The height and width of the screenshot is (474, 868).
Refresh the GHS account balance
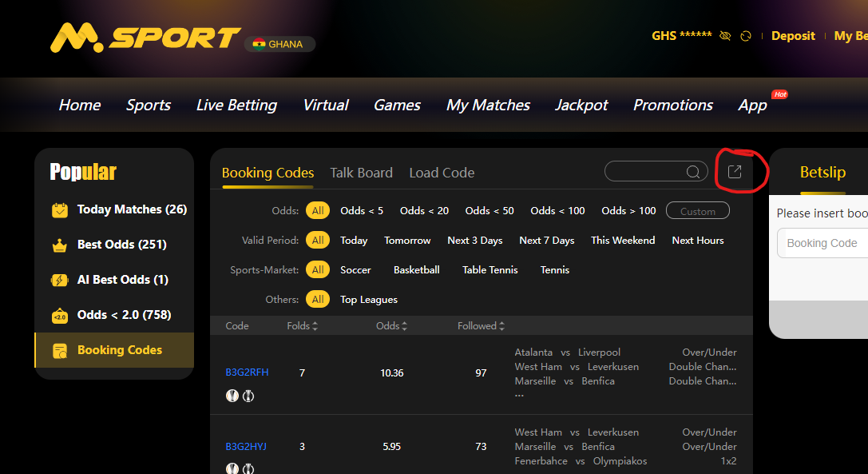pos(747,36)
